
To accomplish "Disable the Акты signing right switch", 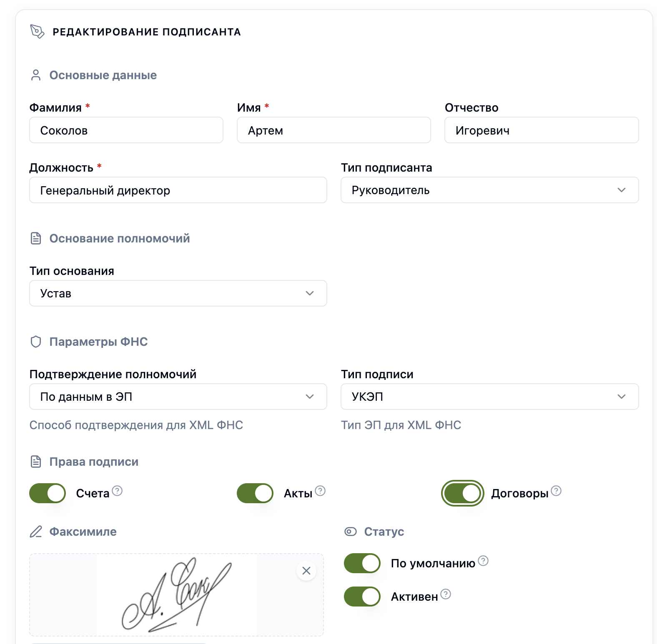I will pos(255,493).
